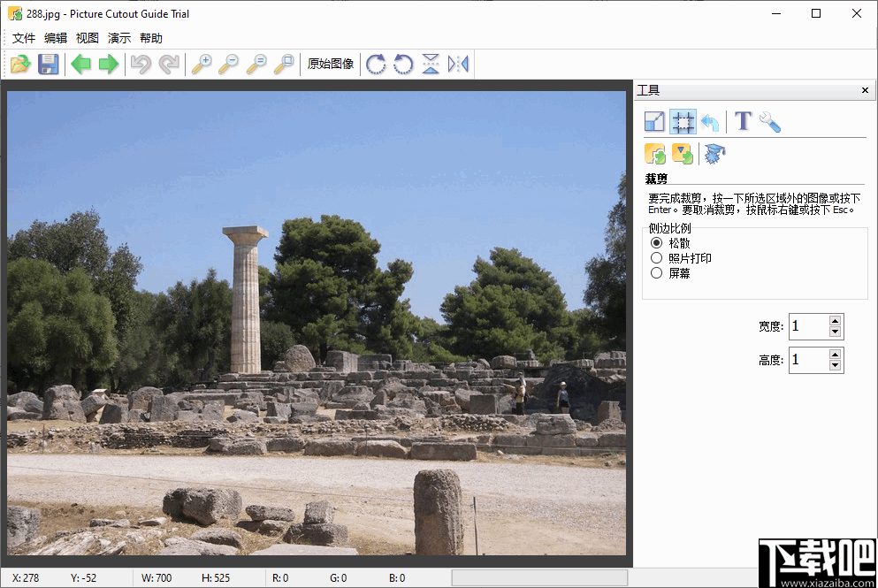The height and width of the screenshot is (588, 878).
Task: Select the resize tool in Tools panel
Action: pyautogui.click(x=654, y=121)
